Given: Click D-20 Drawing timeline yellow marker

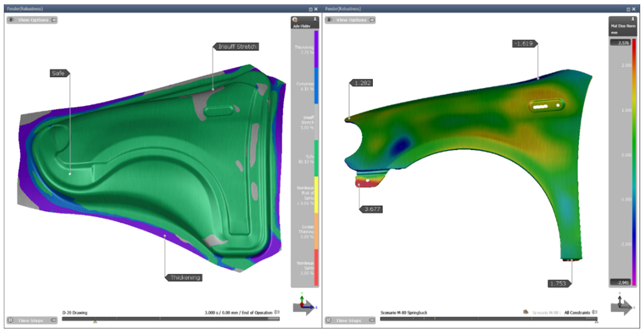Looking at the screenshot, I should 95,322.
